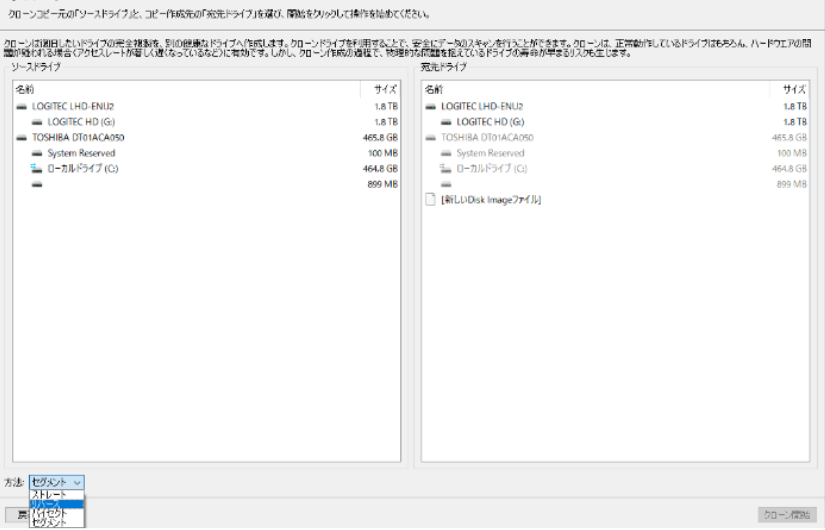825x530 pixels.
Task: Click LOGITEC LHD-ENU2 disk icon in source list
Action: [x=22, y=106]
